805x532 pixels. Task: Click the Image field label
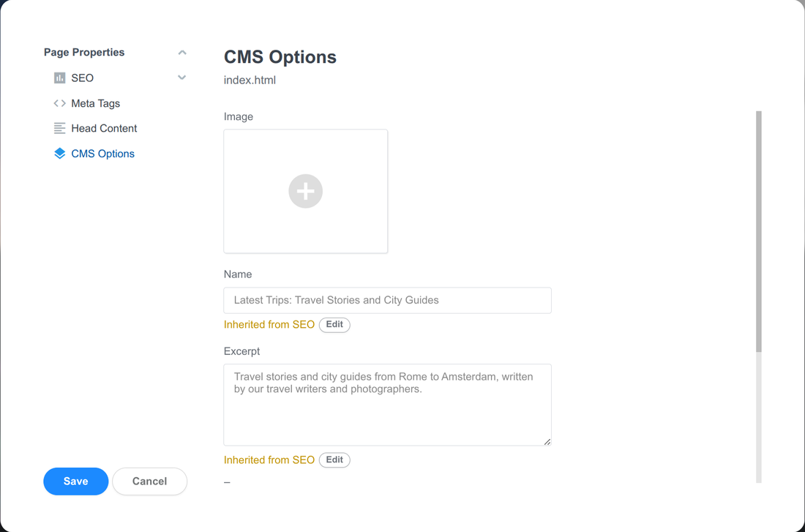239,116
